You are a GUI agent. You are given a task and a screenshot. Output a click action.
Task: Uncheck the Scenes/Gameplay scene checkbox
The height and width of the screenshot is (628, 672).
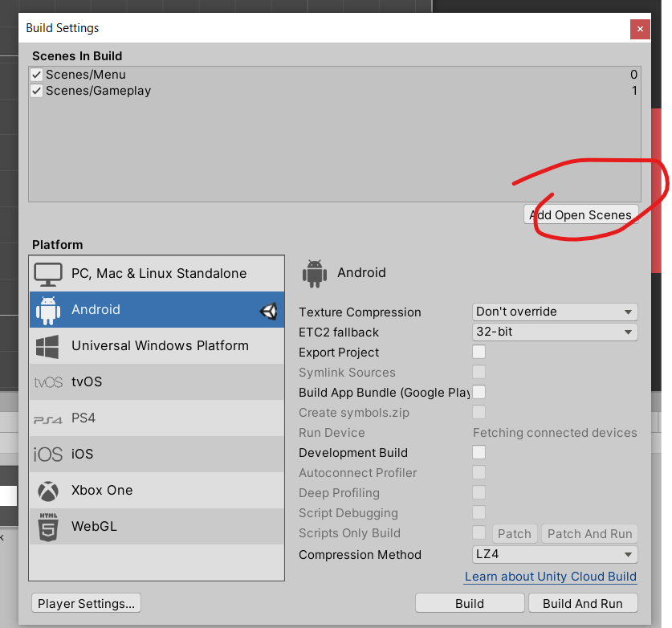pyautogui.click(x=36, y=91)
